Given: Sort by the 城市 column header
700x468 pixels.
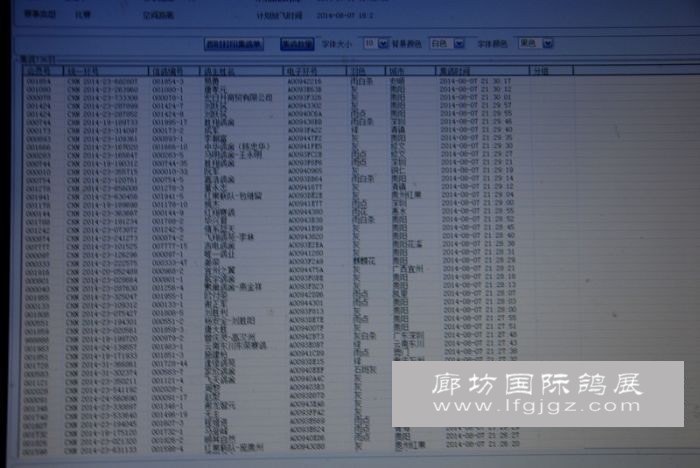Looking at the screenshot, I should 410,71.
